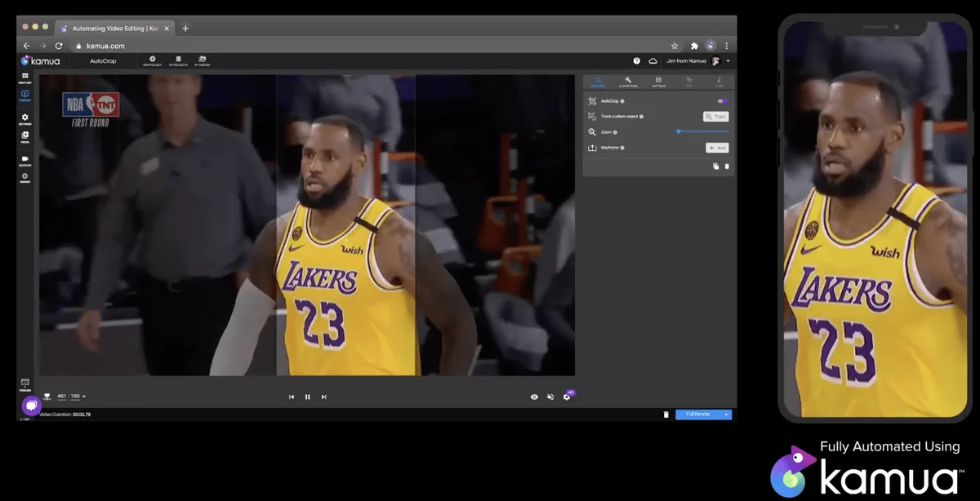Image resolution: width=980 pixels, height=501 pixels.
Task: Click the sidebar icon below Outputs
Action: 25,177
